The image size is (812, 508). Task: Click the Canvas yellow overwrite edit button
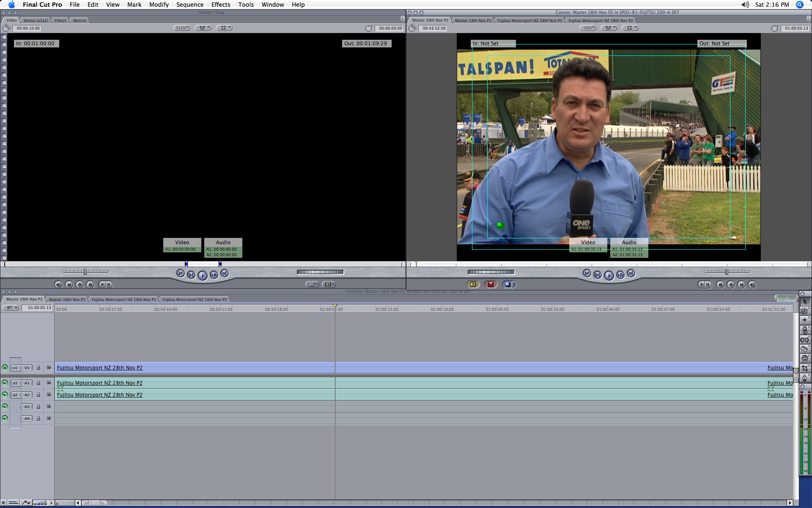click(x=473, y=284)
